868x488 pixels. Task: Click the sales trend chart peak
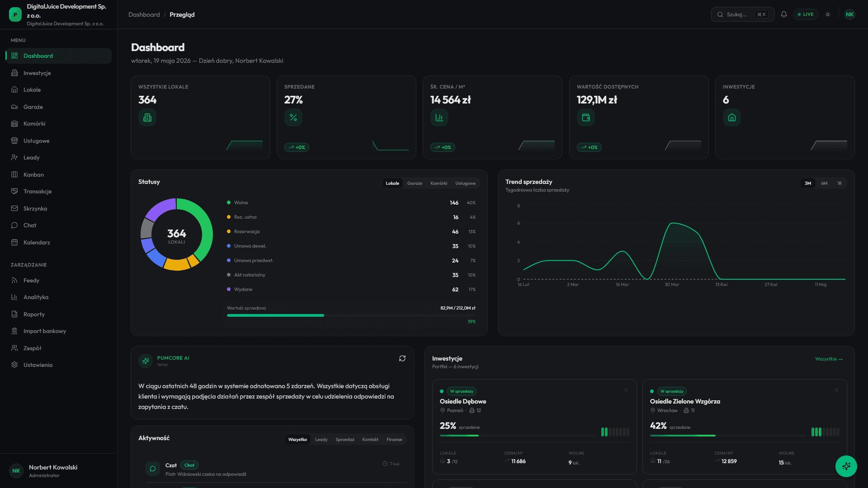click(x=673, y=223)
